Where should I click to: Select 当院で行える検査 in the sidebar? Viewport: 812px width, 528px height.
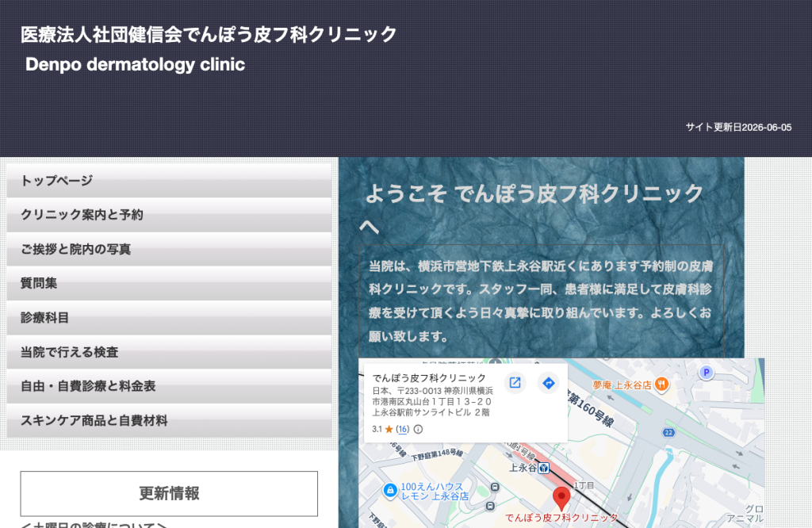pyautogui.click(x=169, y=352)
